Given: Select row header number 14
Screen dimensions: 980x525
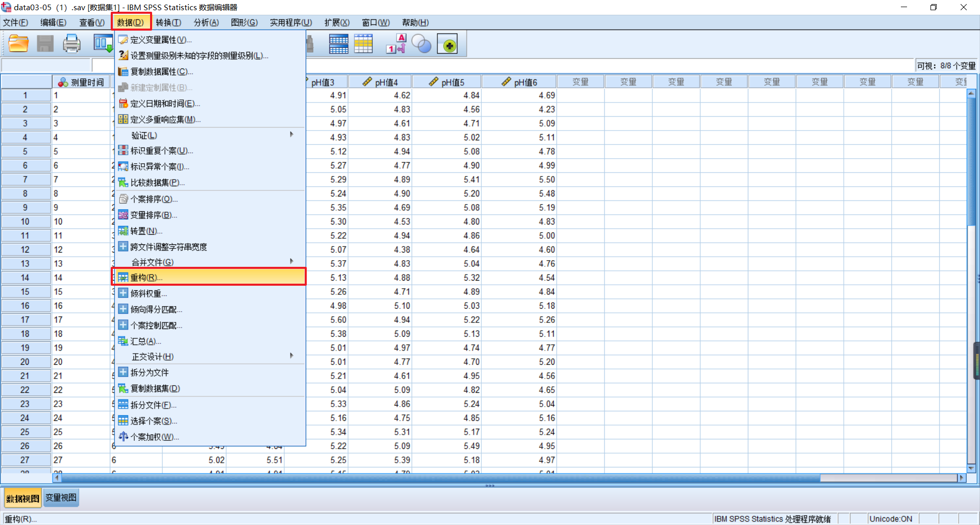Looking at the screenshot, I should [25, 278].
